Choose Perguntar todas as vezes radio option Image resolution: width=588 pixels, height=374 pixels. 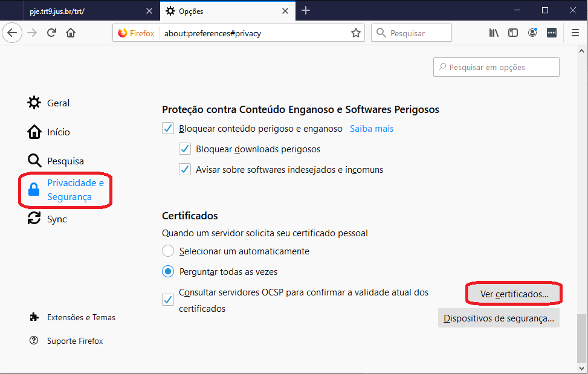click(168, 271)
